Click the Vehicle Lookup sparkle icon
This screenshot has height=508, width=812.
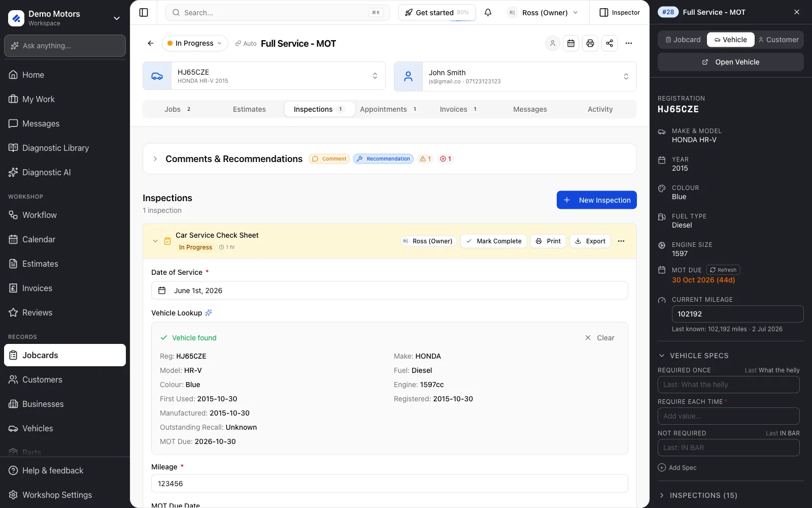[x=209, y=313]
